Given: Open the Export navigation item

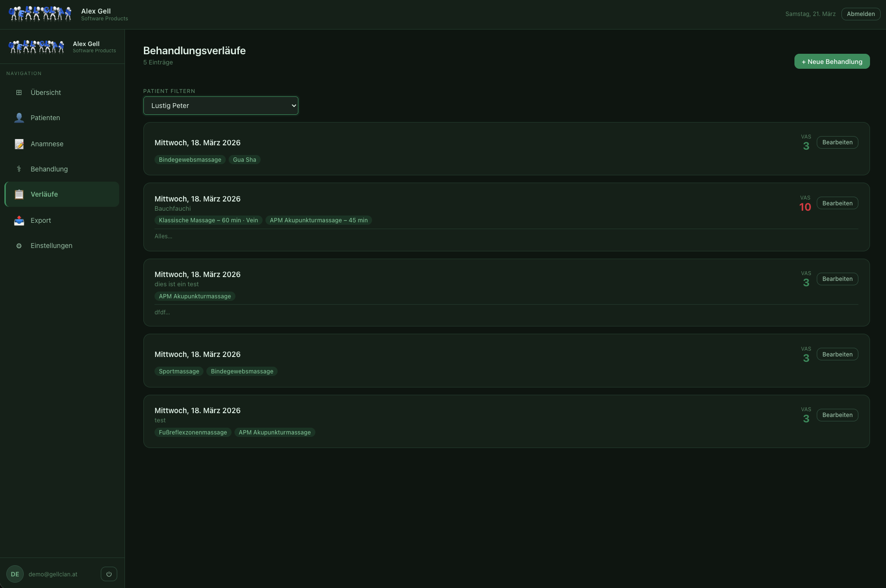Looking at the screenshot, I should pyautogui.click(x=62, y=220).
